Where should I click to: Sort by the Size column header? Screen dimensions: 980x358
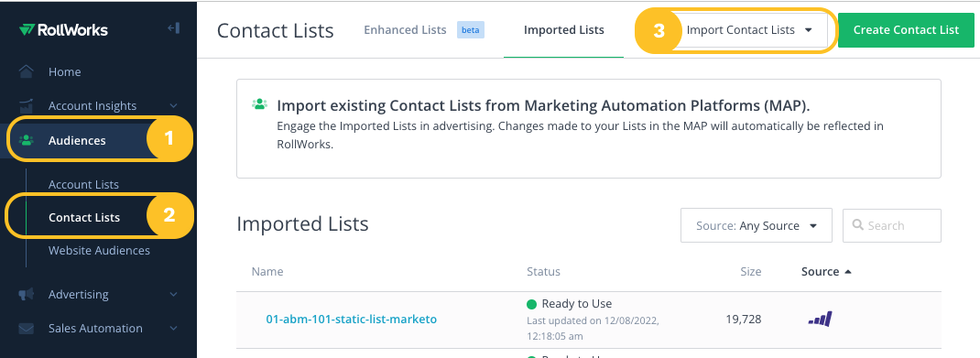click(751, 272)
